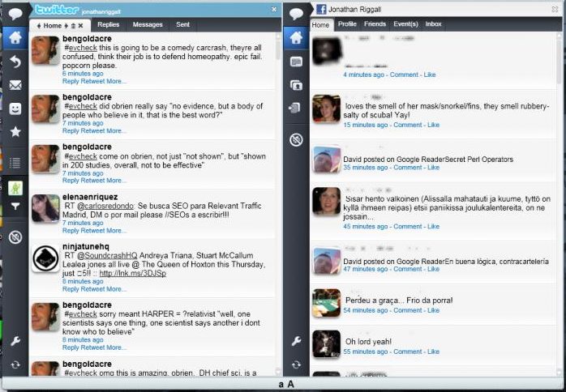Switch to the Twitter Replies tab
Viewport: 566px width, 392px height.
[108, 25]
